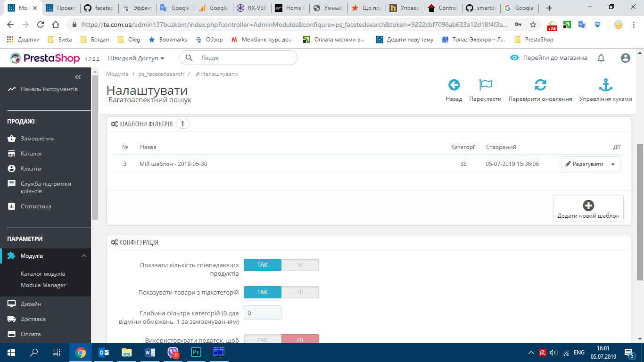Open Служба підтримки клієнтів in the sidebar
Viewport: 644px width, 362px height.
click(45, 188)
